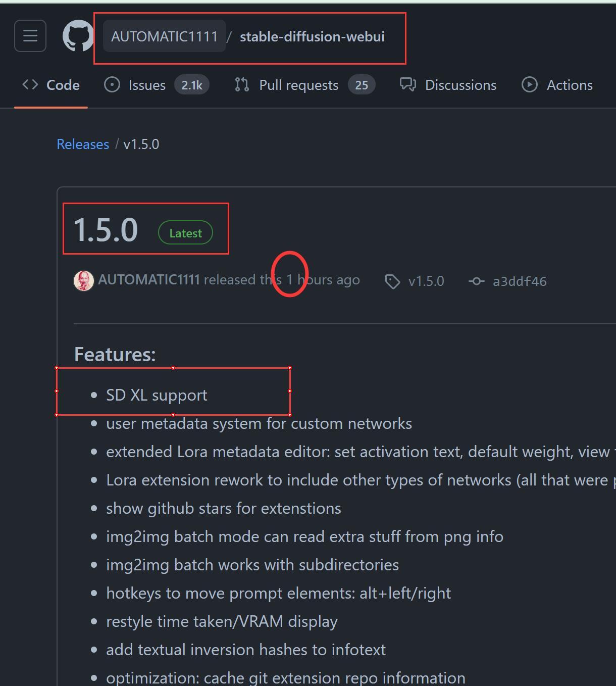Click 'restyle time taken/VRAM display' item

pos(222,621)
